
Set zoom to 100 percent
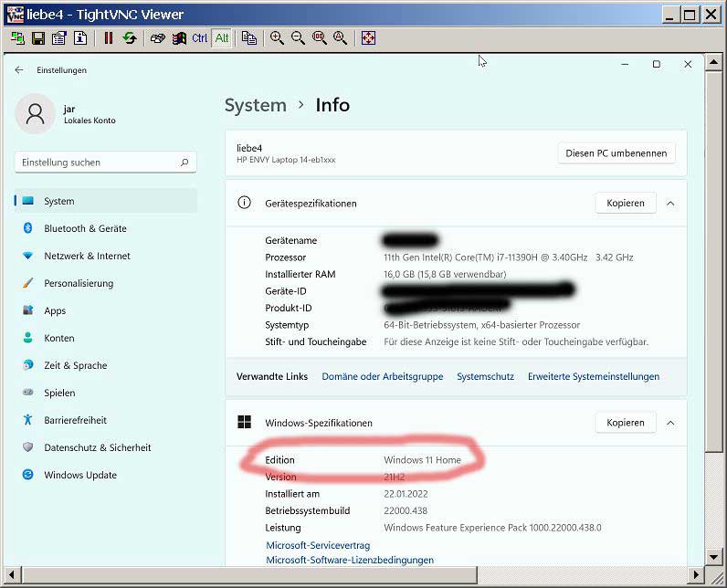click(x=320, y=38)
